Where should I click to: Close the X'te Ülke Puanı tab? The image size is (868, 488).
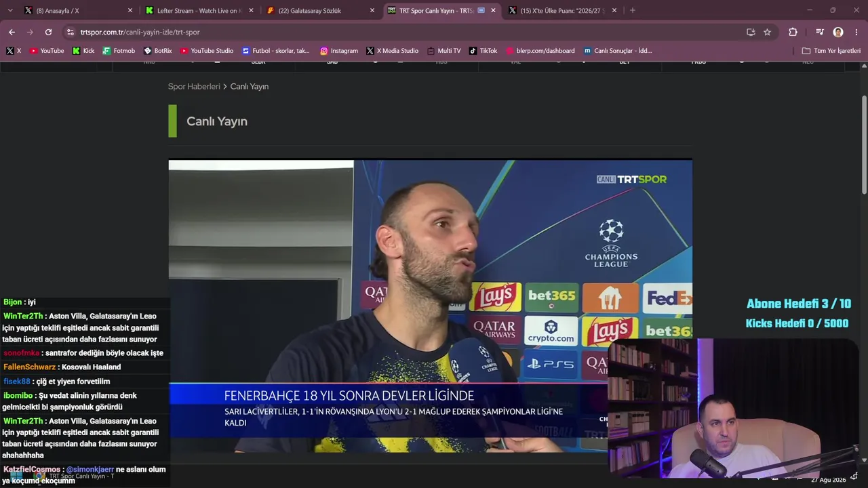tap(614, 10)
